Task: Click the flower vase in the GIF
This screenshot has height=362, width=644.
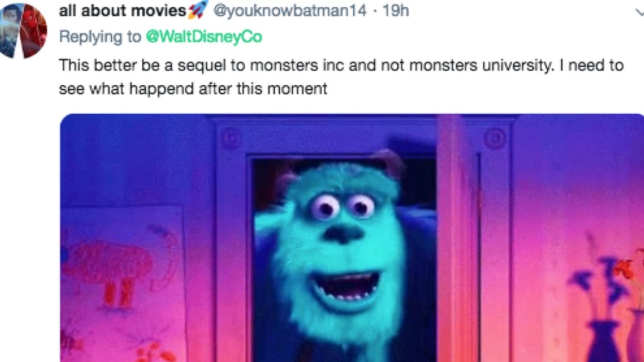Action: pyautogui.click(x=605, y=310)
